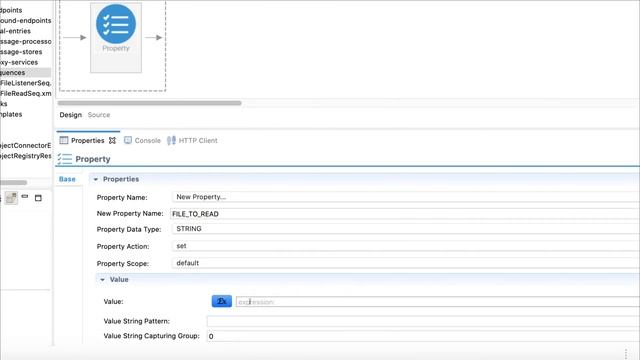Select the endpoints folder in tree
The image size is (640, 360).
click(11, 10)
